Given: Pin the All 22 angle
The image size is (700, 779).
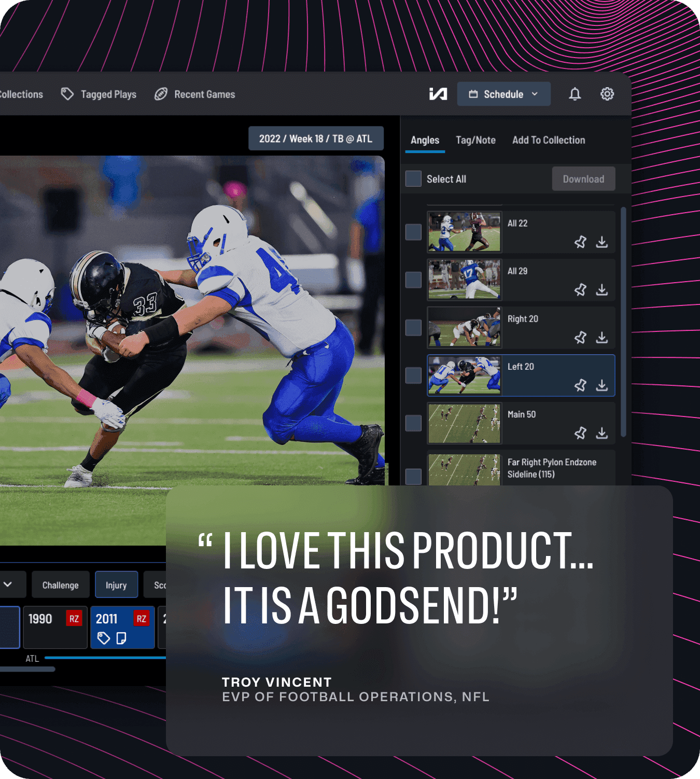Looking at the screenshot, I should pyautogui.click(x=580, y=242).
